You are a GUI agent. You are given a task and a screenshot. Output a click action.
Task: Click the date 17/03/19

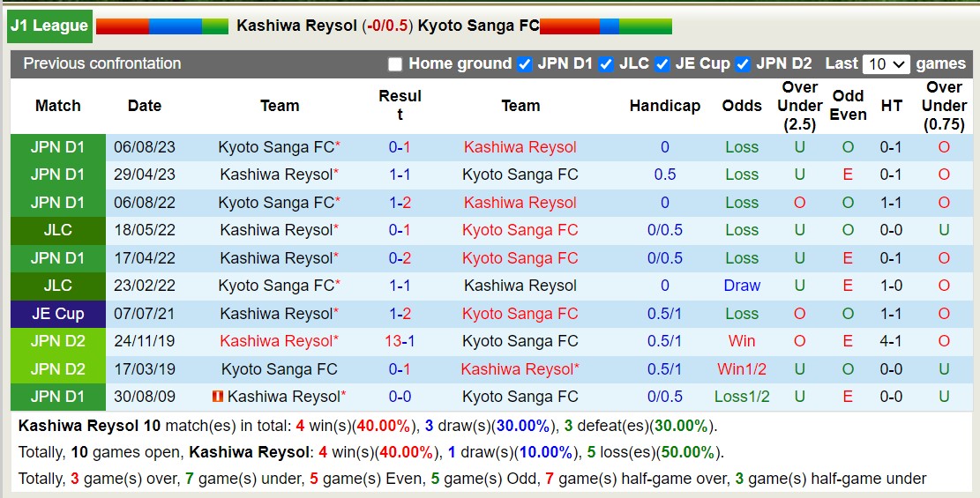pos(145,369)
